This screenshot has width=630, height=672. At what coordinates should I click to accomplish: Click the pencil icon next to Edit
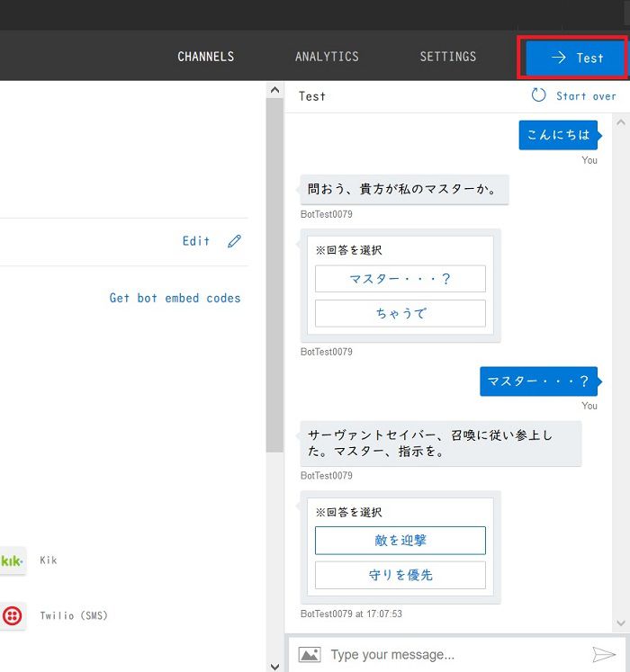[x=234, y=241]
